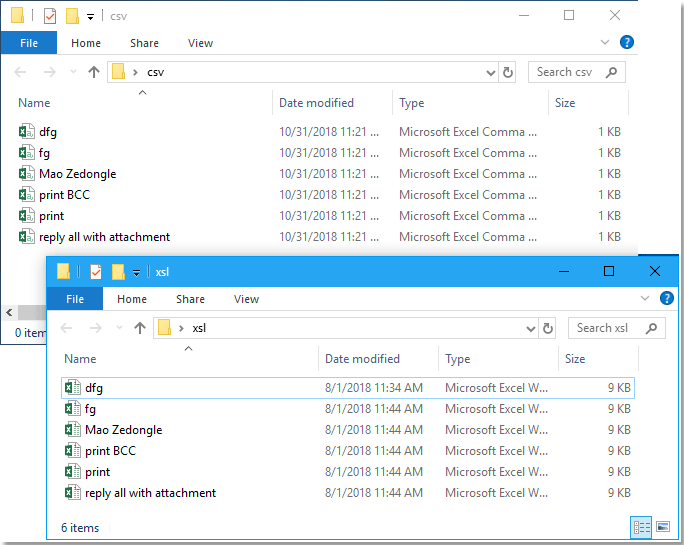Open the File menu in xsl window
The image size is (684, 545).
[74, 299]
